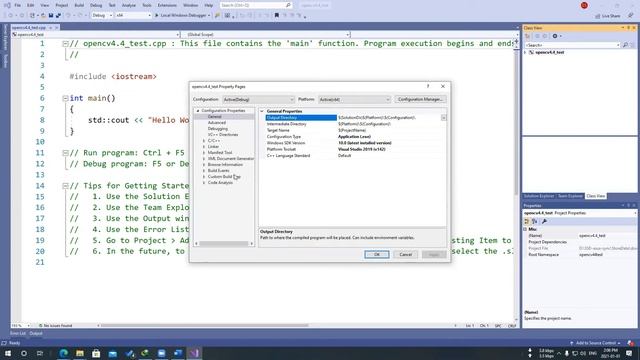Select VC++ Directories in the properties tree

222,135
